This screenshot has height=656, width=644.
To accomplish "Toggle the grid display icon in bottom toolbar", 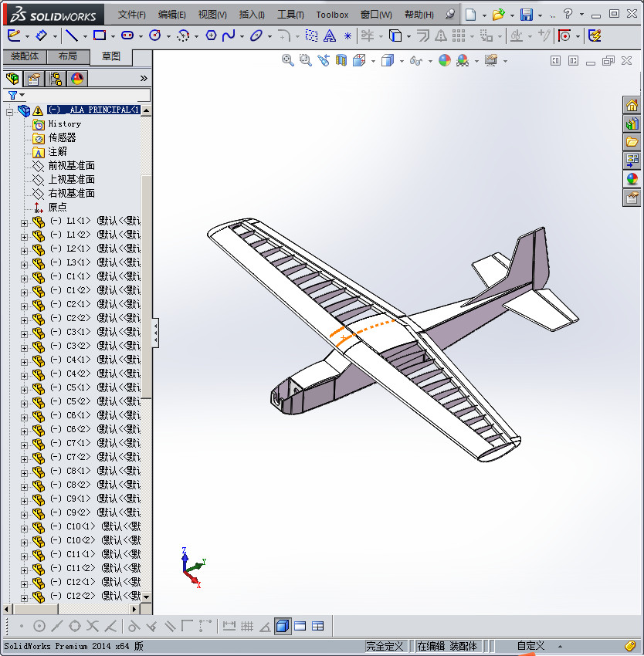I will [247, 626].
